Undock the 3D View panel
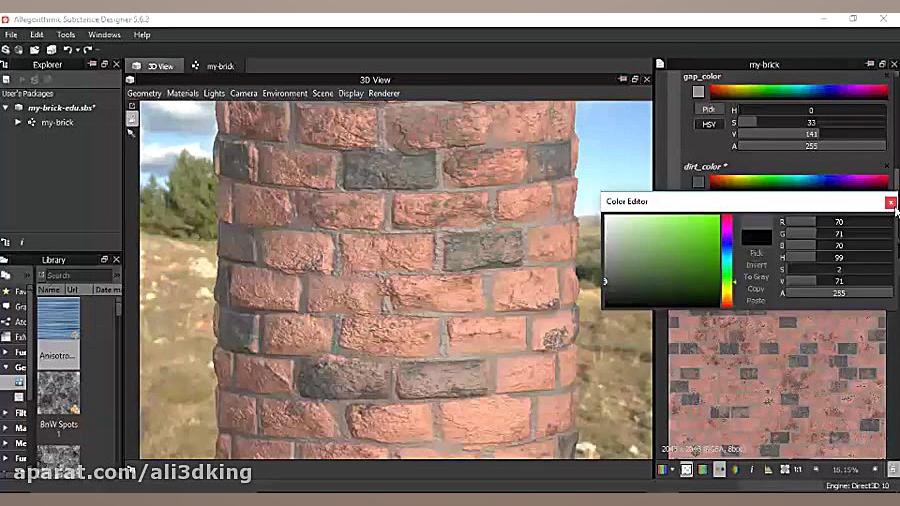 point(635,79)
